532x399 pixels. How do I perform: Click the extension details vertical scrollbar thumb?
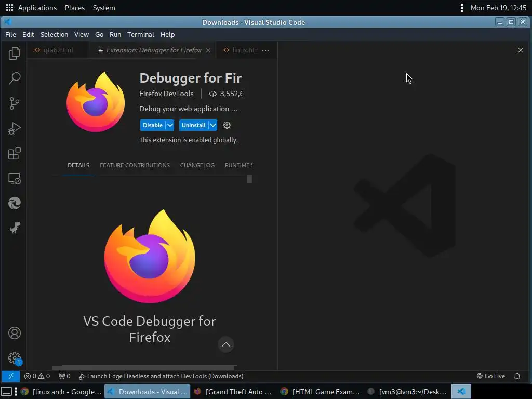click(x=250, y=179)
